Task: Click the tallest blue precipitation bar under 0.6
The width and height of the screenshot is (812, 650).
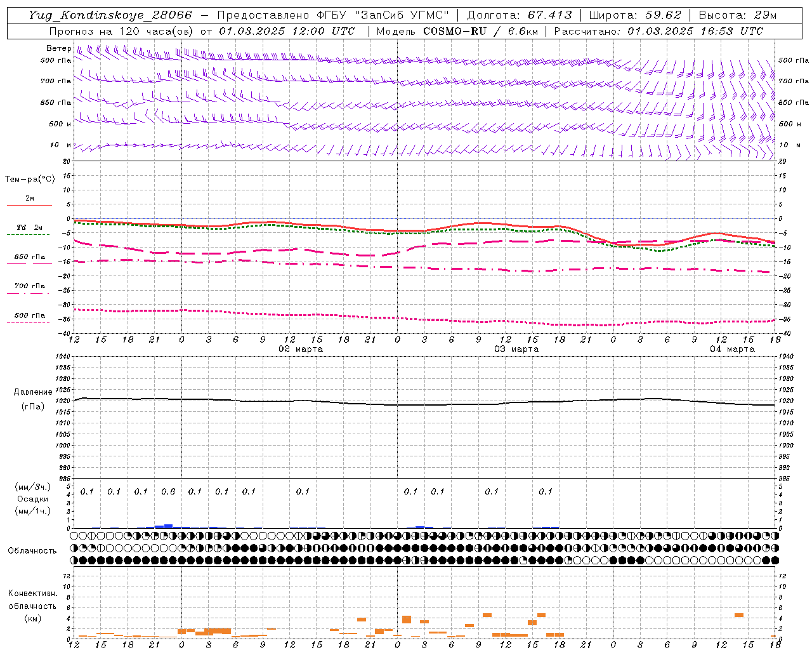Action: click(x=168, y=526)
